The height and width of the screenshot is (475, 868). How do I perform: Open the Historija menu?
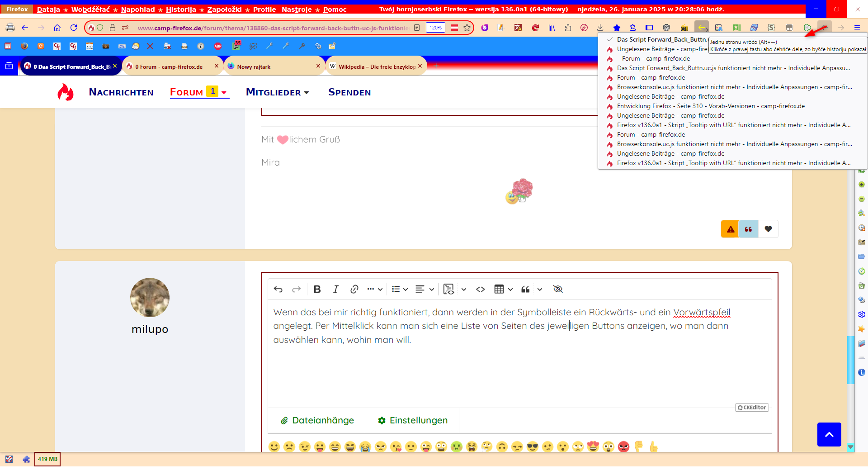(x=180, y=9)
